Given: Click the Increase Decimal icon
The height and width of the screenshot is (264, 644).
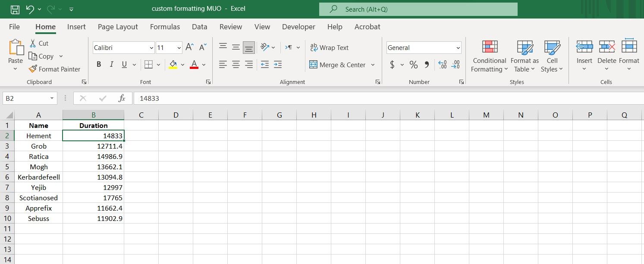Looking at the screenshot, I should click(442, 64).
